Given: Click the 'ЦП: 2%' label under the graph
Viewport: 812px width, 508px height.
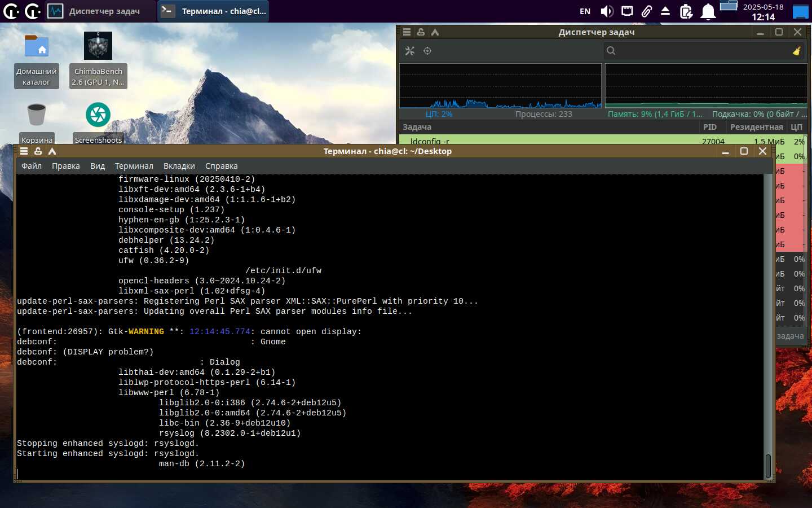Looking at the screenshot, I should 439,114.
